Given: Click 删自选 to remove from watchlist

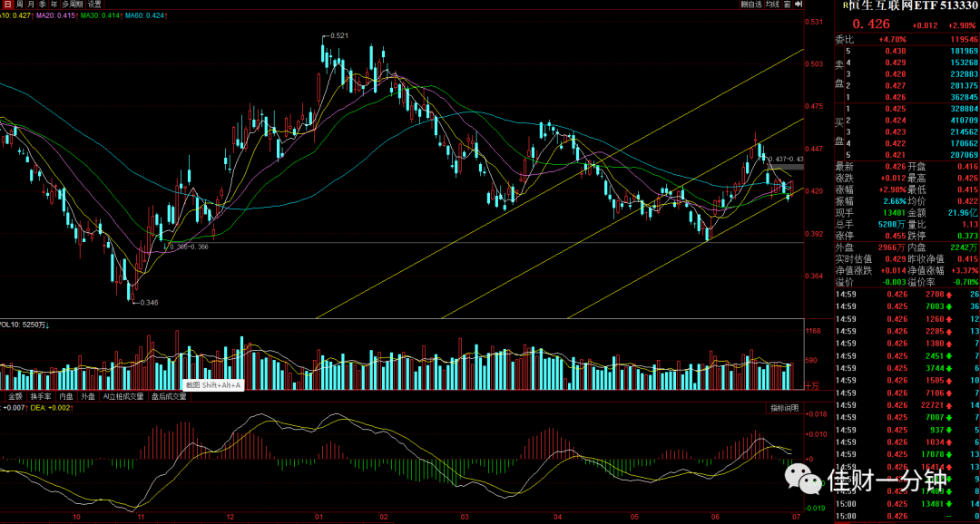Looking at the screenshot, I should pos(751,4).
